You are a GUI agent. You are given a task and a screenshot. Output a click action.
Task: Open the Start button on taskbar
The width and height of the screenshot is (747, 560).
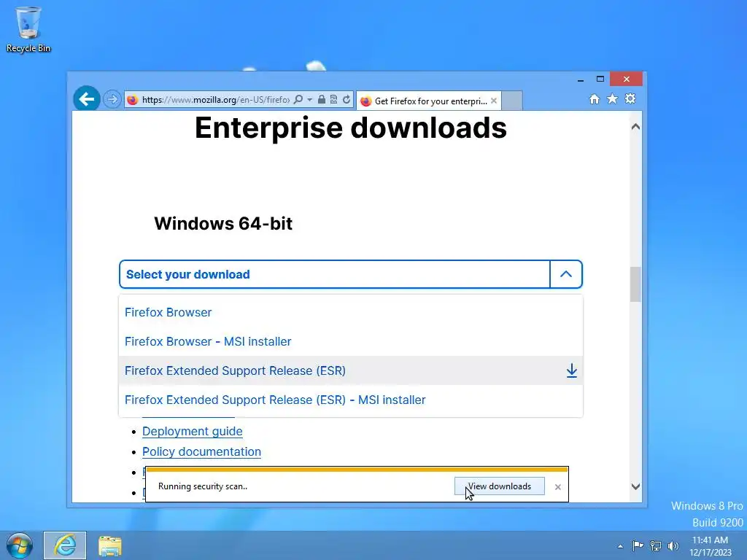pyautogui.click(x=20, y=545)
